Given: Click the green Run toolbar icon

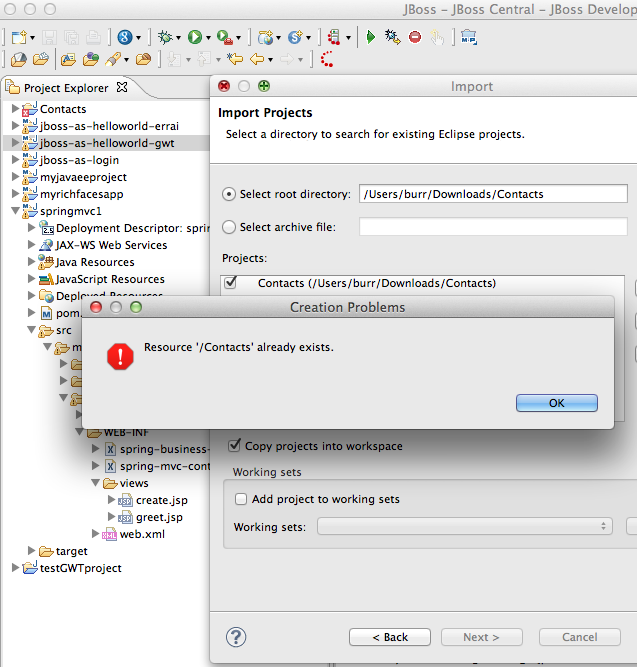Looking at the screenshot, I should tap(195, 37).
